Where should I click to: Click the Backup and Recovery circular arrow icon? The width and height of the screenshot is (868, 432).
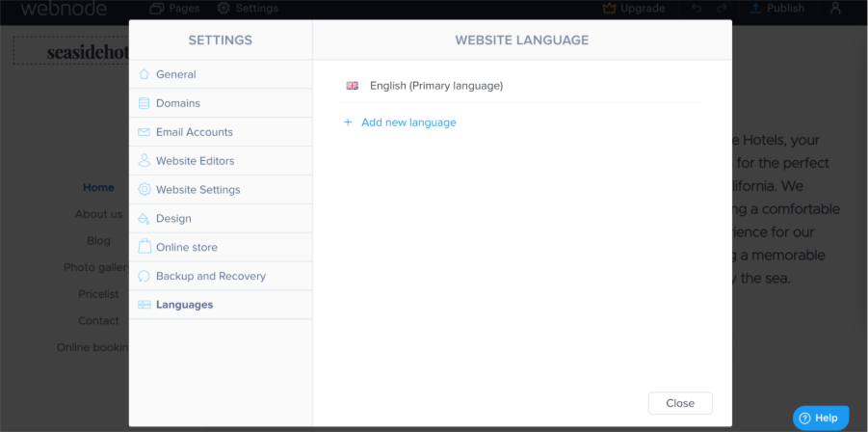[144, 276]
